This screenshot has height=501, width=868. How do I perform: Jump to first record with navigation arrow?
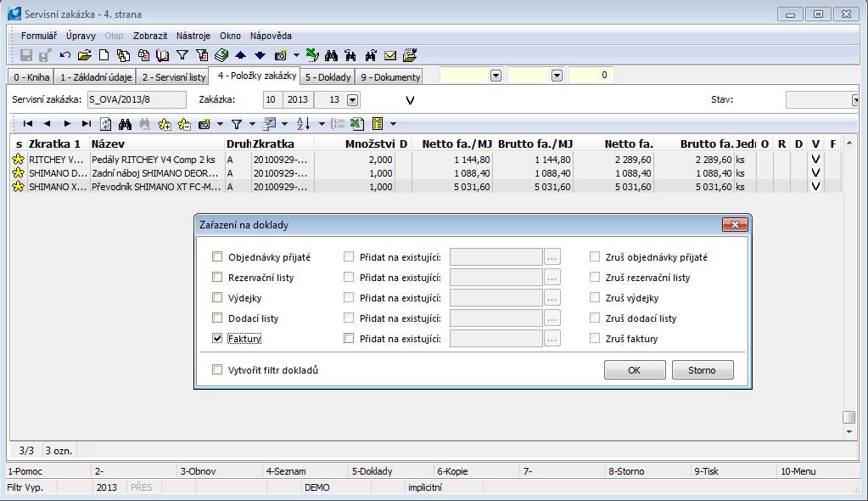[x=28, y=124]
